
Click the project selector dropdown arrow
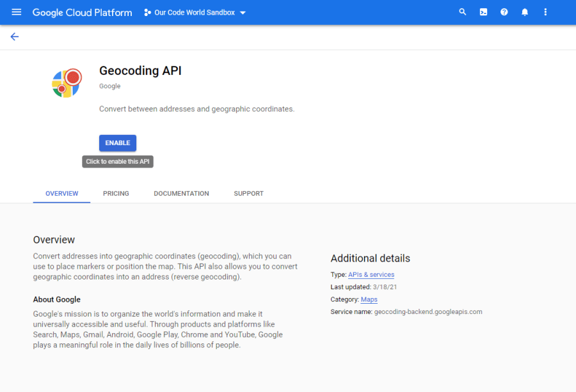tap(243, 13)
